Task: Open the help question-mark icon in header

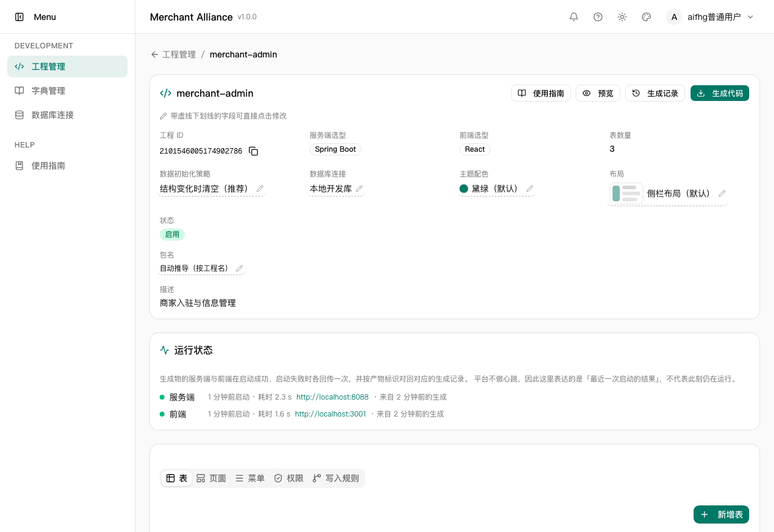Action: [598, 17]
